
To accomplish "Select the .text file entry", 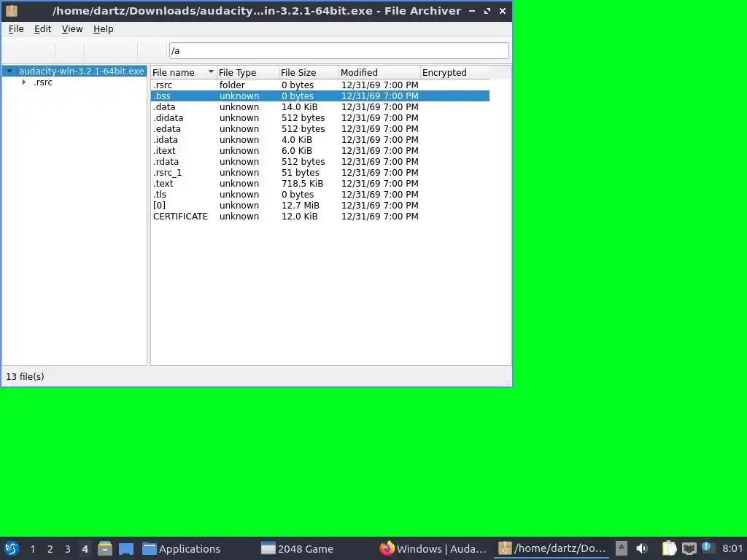I will (320, 183).
